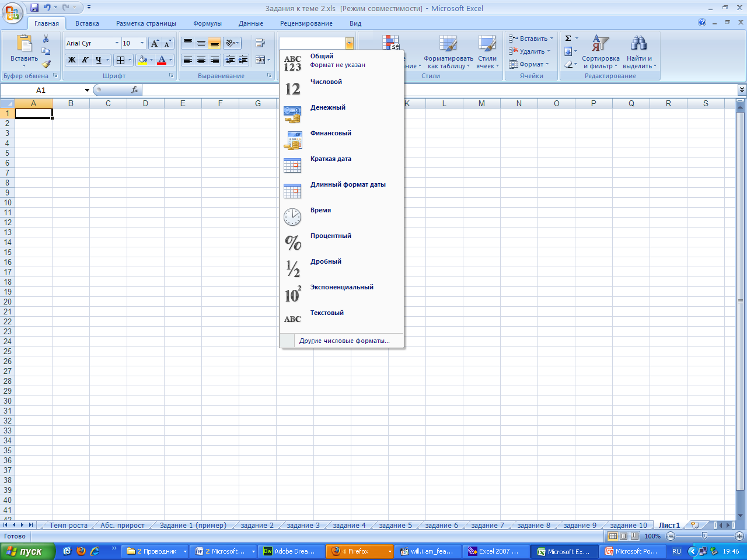
Task: Click the Office round button
Action: (12, 12)
